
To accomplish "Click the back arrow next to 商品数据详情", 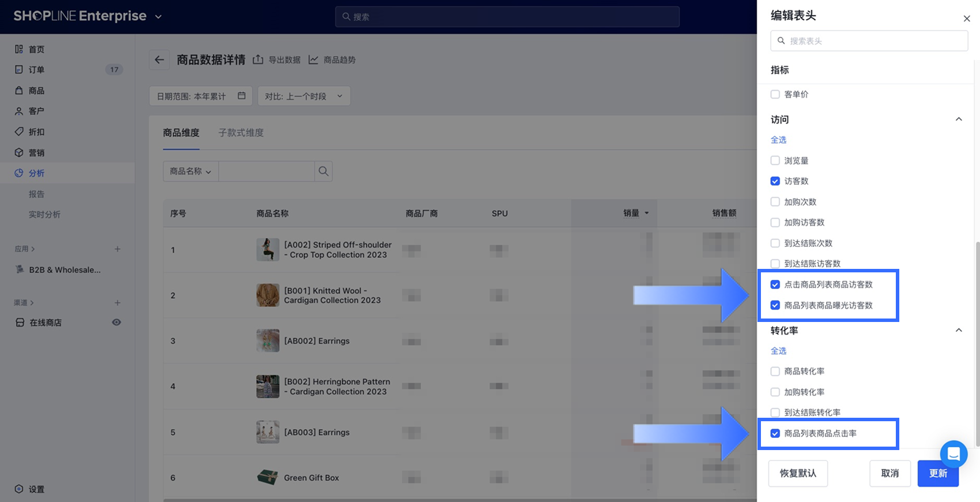I will 160,59.
